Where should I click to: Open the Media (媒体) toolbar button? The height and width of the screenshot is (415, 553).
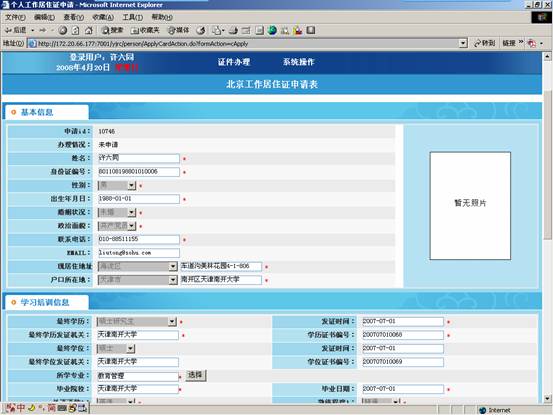(x=179, y=30)
